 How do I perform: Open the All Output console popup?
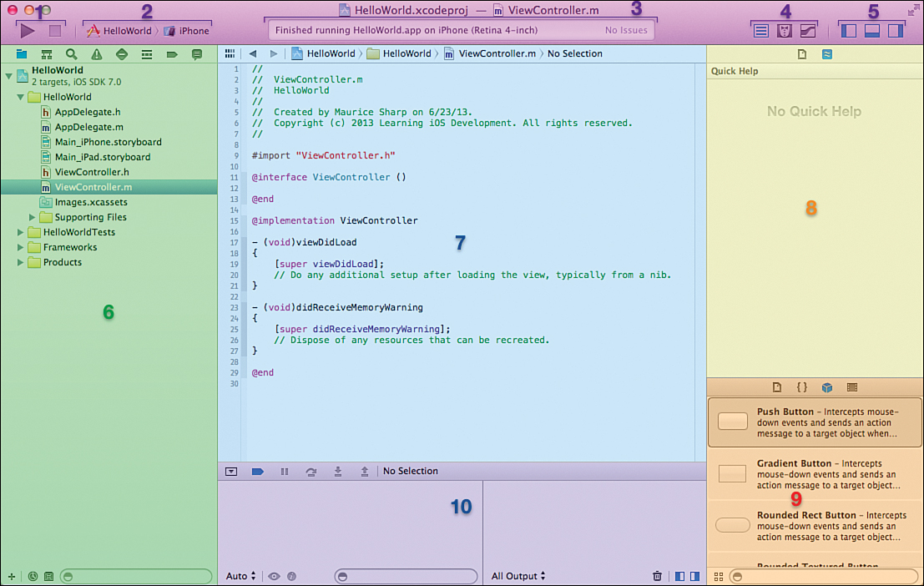518,576
